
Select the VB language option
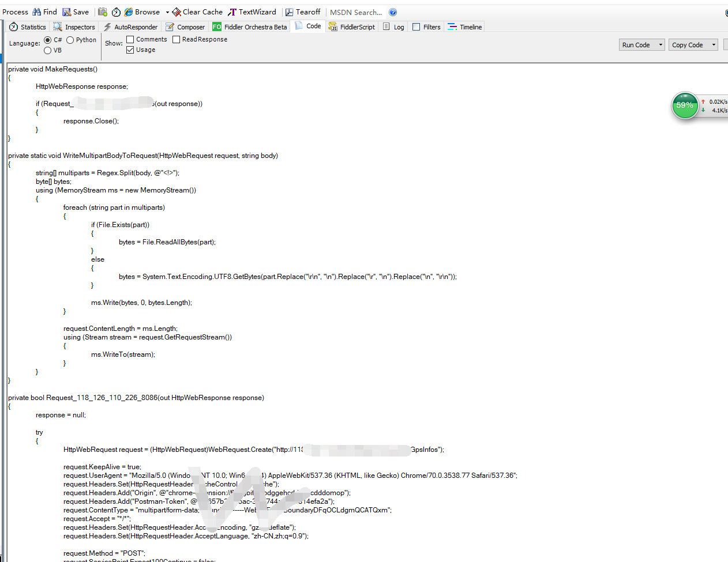point(48,51)
